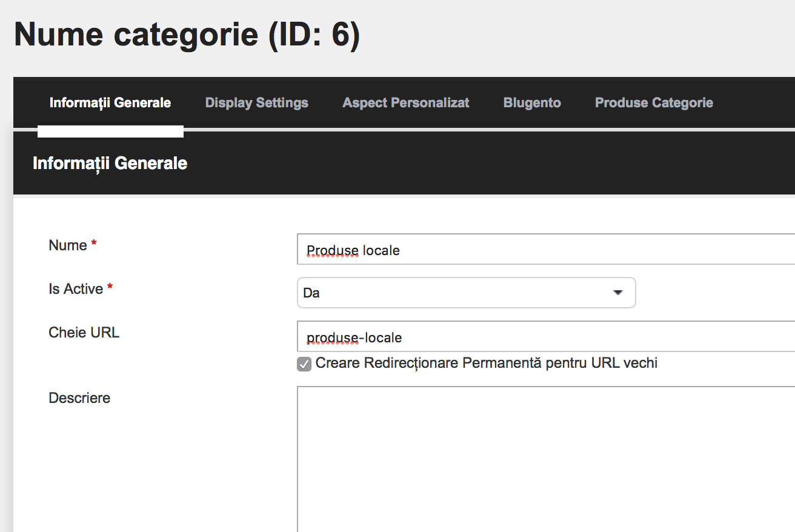Toggle Creare Redirecționare Permanentă checkbox
Image resolution: width=795 pixels, height=532 pixels.
304,364
